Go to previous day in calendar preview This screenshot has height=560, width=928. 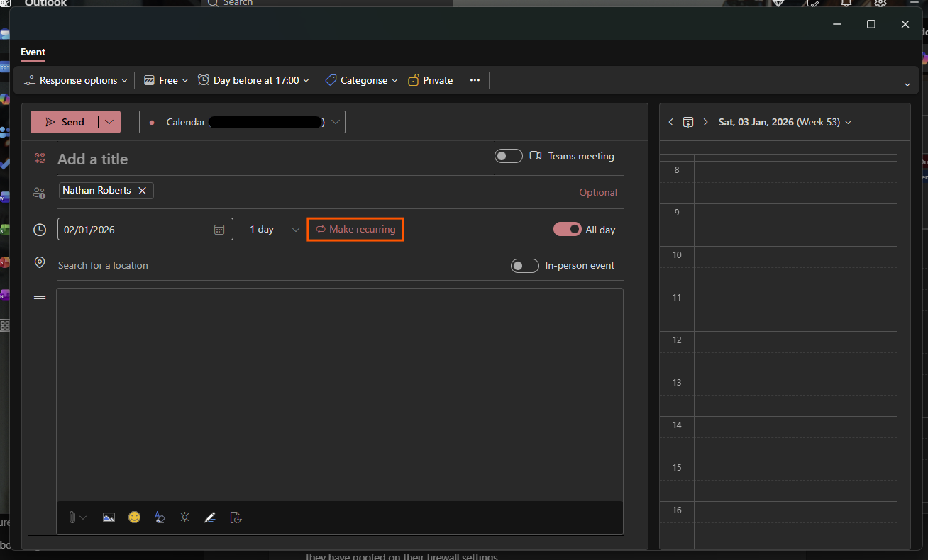671,122
